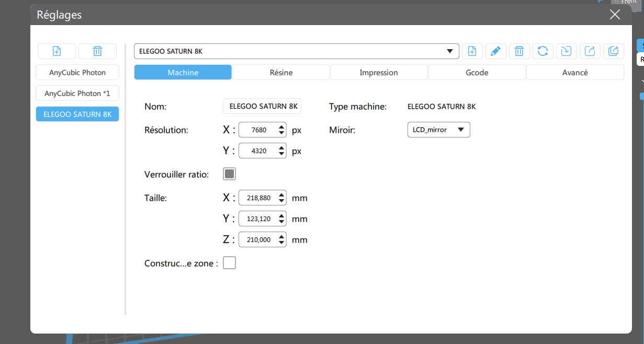Select AnyCubic Photon machine in list

click(x=77, y=72)
